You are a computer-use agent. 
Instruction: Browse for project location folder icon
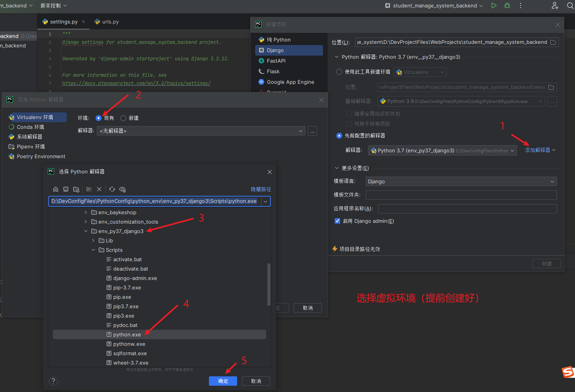pos(553,42)
